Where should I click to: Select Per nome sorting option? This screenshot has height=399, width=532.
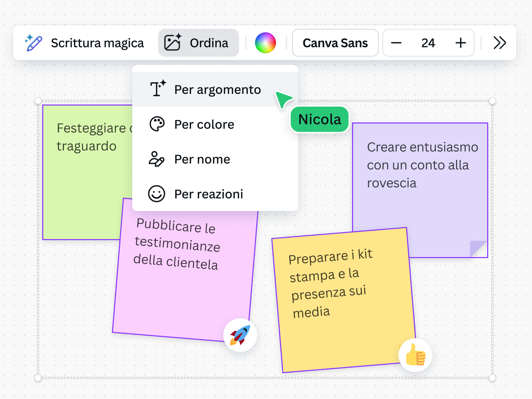(202, 159)
